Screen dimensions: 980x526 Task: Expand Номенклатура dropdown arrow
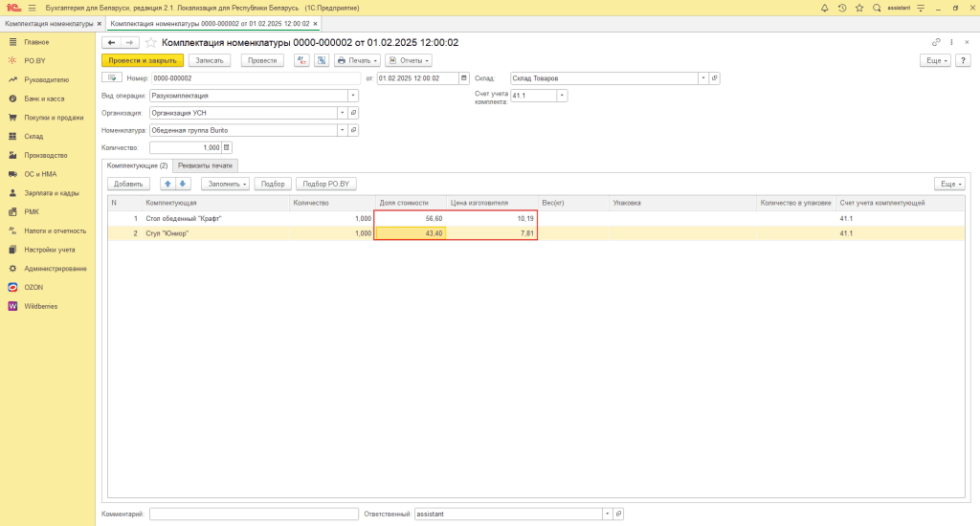tap(343, 131)
